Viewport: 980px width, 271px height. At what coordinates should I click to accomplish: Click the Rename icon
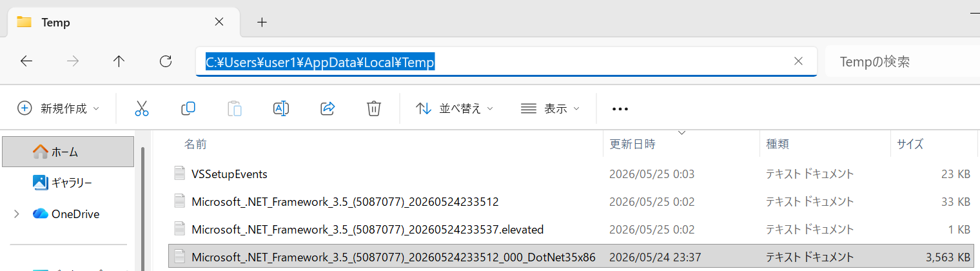[x=281, y=108]
